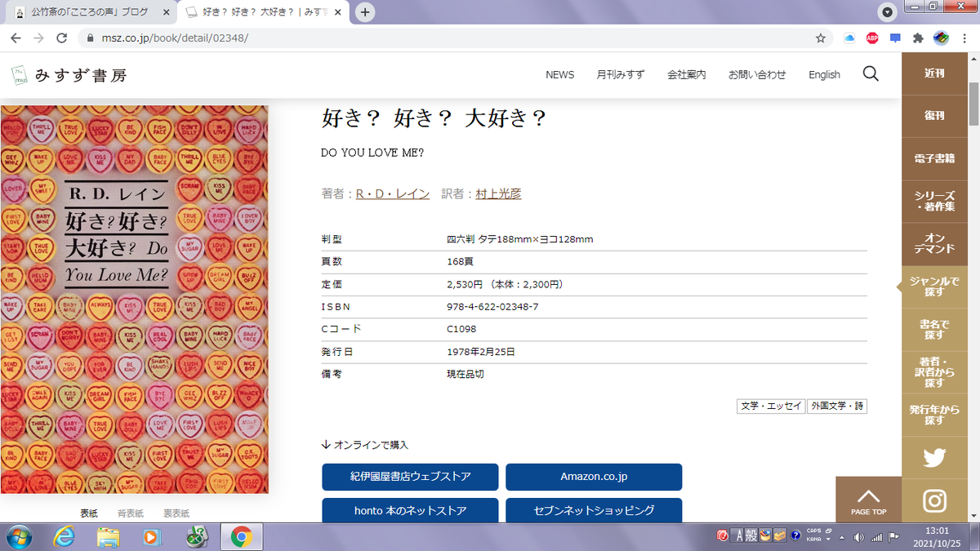
Task: Switch to 公竹斎の「こころの声」ブログ tab
Action: pyautogui.click(x=90, y=12)
